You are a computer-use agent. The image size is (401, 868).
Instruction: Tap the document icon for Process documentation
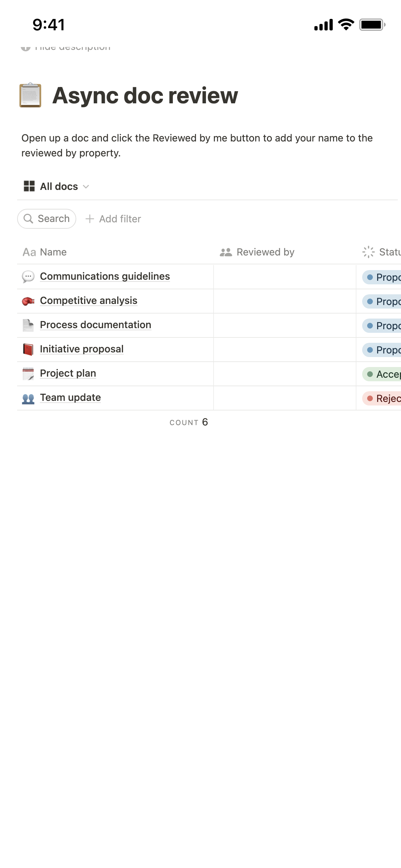pyautogui.click(x=28, y=325)
